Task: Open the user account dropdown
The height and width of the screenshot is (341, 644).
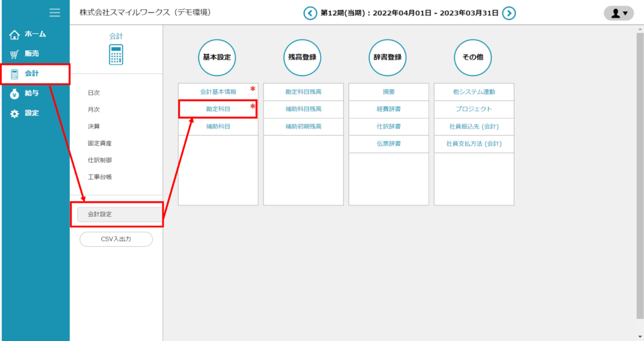Action: pos(619,13)
